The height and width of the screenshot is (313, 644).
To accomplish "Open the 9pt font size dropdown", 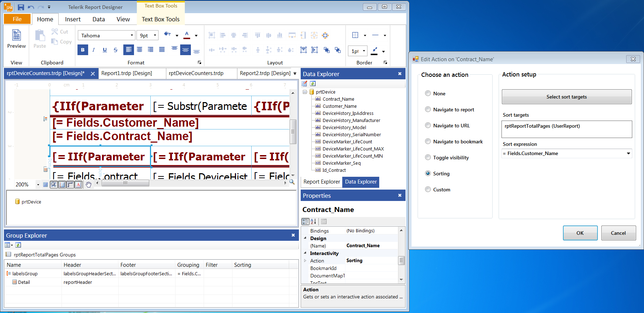I will point(155,35).
